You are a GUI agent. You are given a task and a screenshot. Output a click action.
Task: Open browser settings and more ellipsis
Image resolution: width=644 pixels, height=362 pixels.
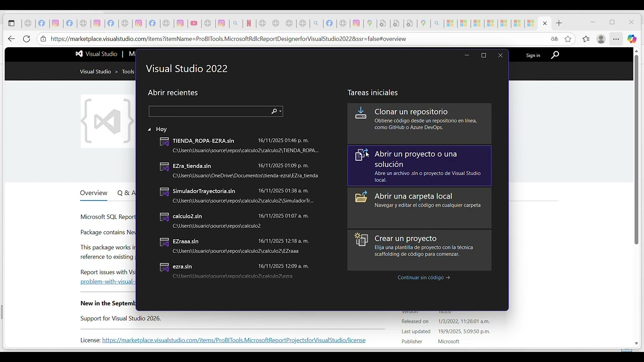pos(616,39)
